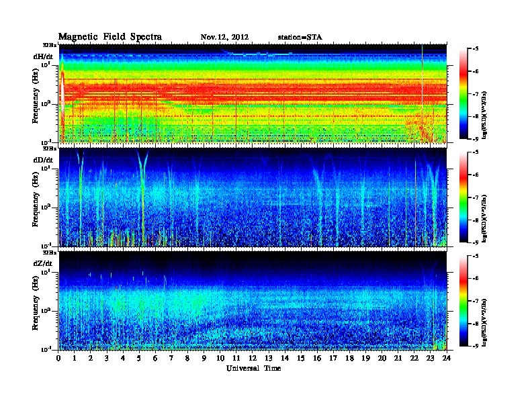Select the dD/dt panel label
The image size is (532, 411).
click(43, 160)
